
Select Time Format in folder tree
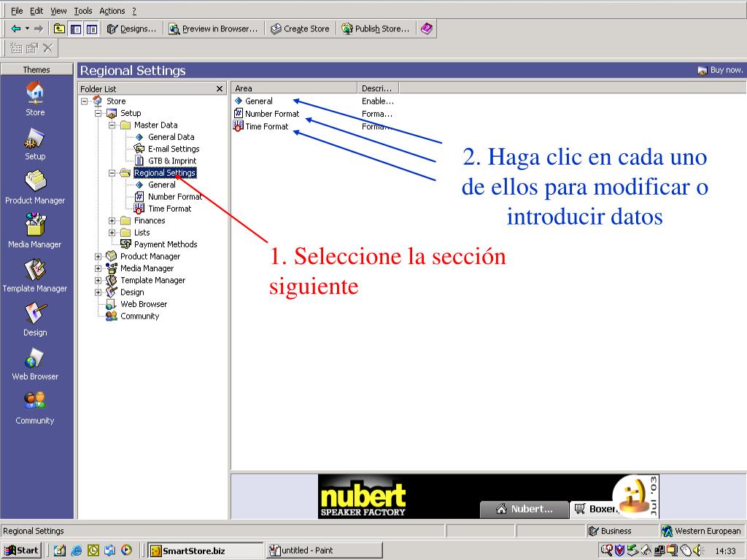(x=169, y=209)
